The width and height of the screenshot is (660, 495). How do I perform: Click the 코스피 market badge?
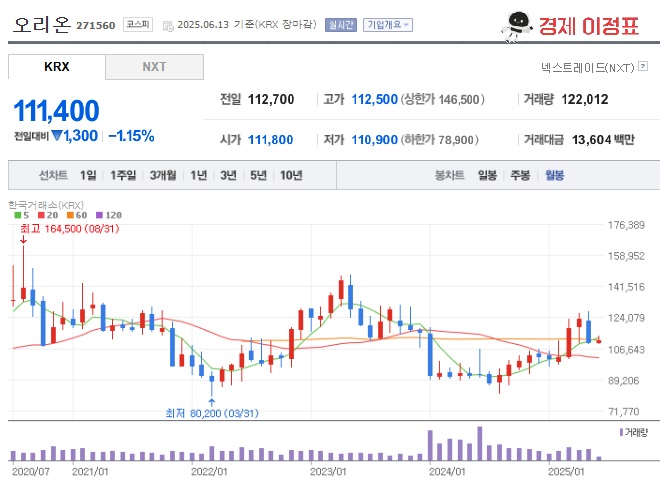(138, 24)
